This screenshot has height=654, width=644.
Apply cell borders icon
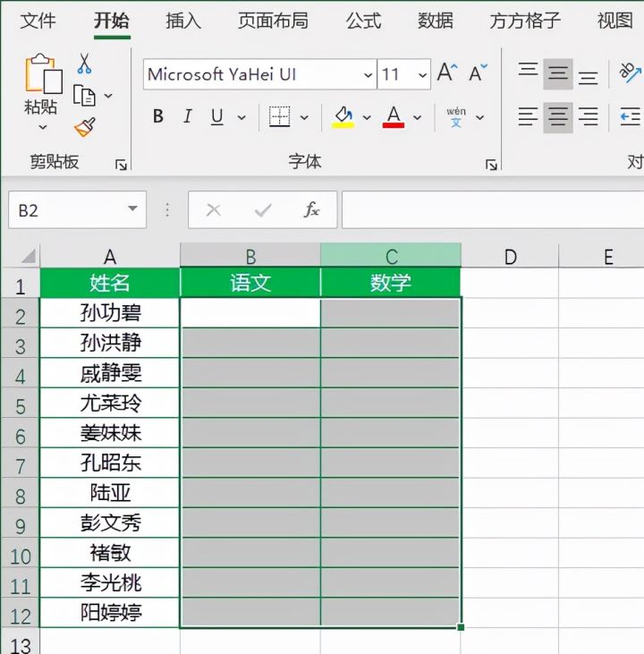tap(279, 117)
